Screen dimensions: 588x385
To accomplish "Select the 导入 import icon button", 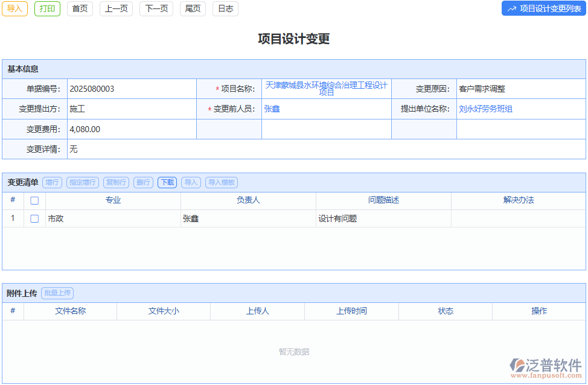I will tap(16, 9).
